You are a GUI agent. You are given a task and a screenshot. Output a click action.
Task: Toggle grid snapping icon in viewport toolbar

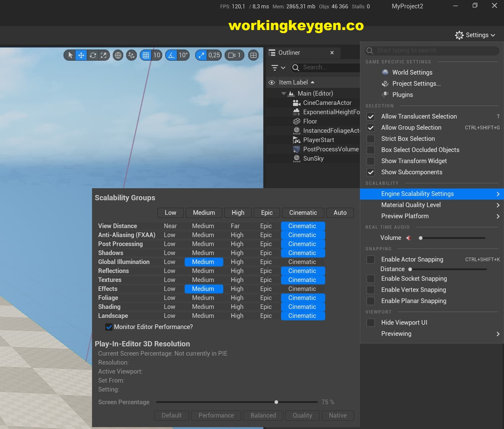146,55
